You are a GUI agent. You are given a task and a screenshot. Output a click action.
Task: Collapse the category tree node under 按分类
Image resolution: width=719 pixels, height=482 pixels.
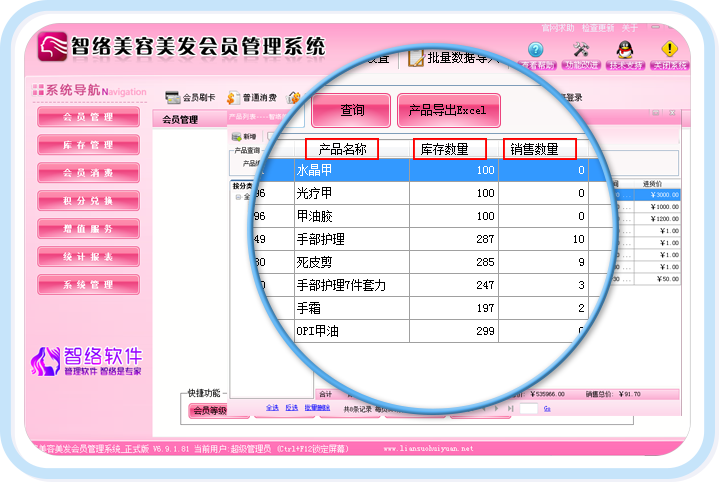(x=238, y=197)
